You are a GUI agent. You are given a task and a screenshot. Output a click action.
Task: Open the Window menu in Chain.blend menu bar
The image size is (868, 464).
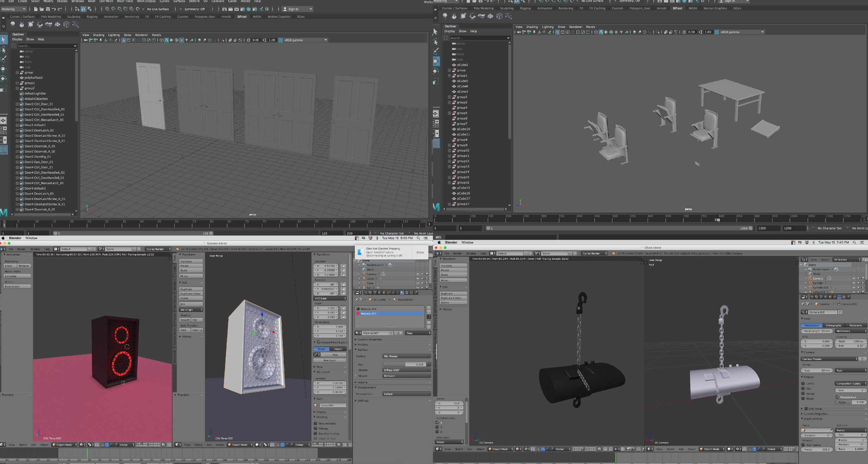point(467,243)
